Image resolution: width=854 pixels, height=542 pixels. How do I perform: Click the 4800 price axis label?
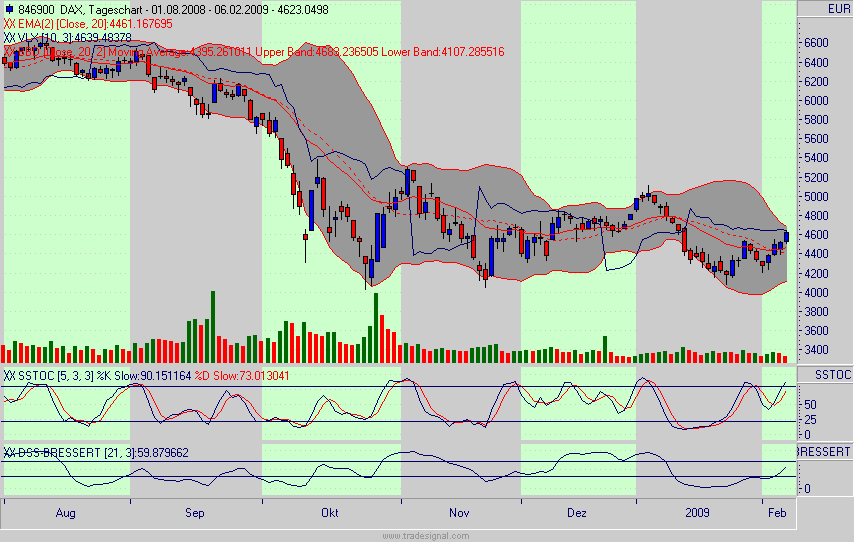(816, 216)
